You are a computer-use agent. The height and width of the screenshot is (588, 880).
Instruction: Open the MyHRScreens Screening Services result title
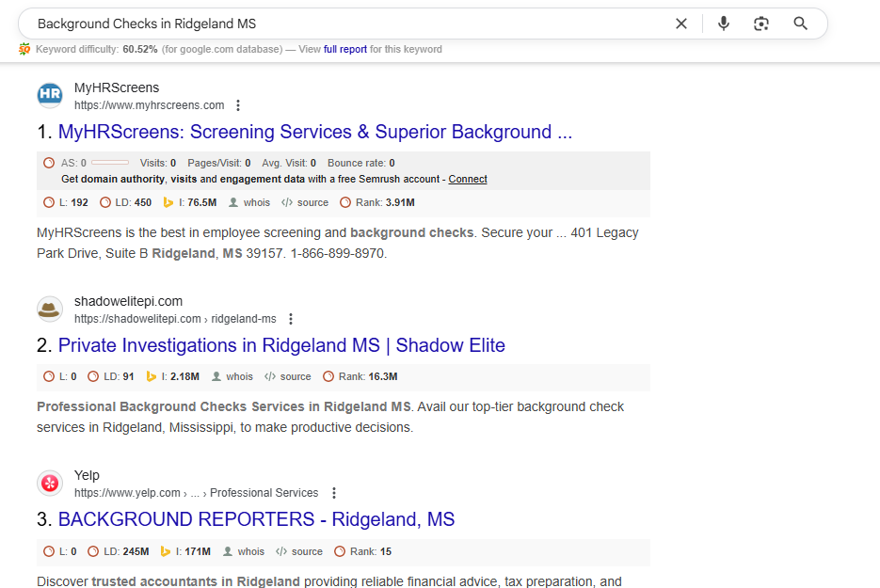pyautogui.click(x=314, y=132)
